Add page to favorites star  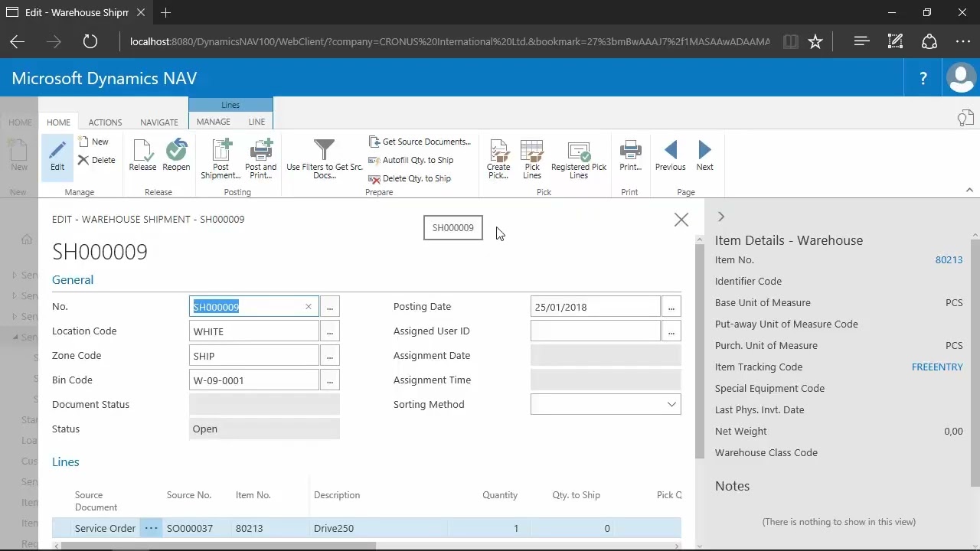click(815, 41)
